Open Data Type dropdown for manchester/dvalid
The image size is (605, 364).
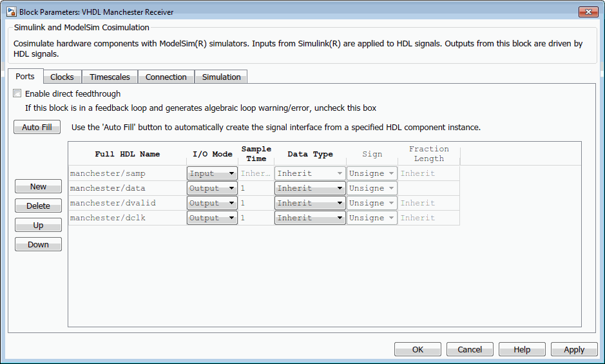(310, 203)
